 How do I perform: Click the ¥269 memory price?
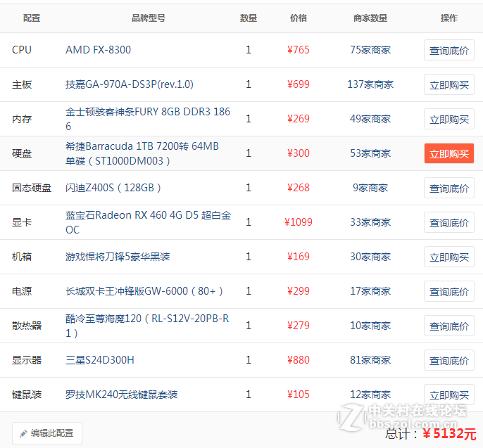pyautogui.click(x=299, y=119)
